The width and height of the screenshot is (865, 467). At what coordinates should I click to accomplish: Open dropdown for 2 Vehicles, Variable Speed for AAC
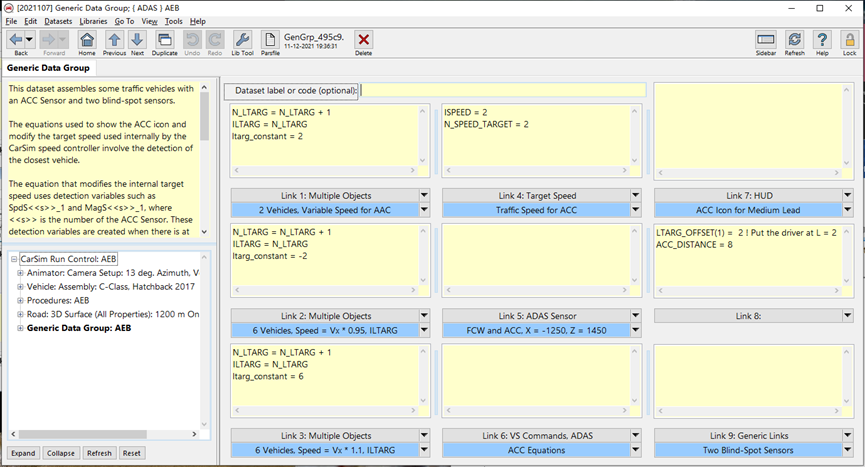coord(424,210)
